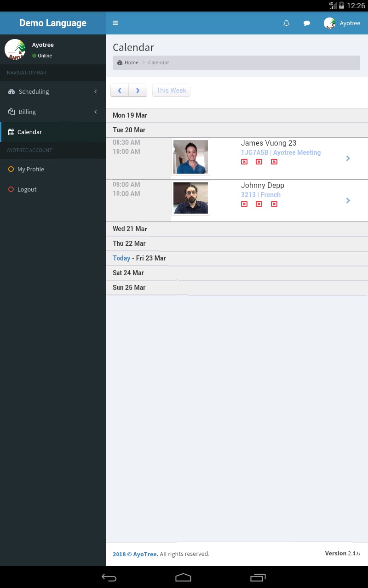
Task: Tap the Android back button
Action: pos(109,577)
